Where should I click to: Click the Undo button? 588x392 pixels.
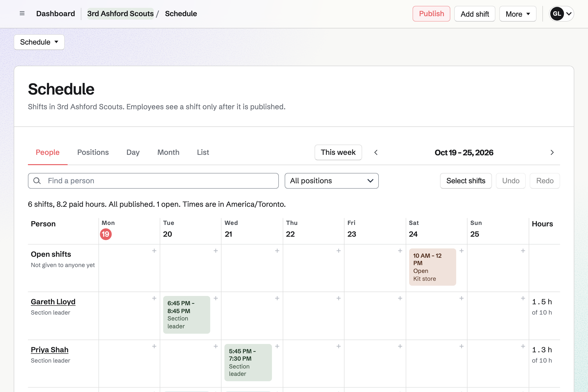(x=511, y=181)
